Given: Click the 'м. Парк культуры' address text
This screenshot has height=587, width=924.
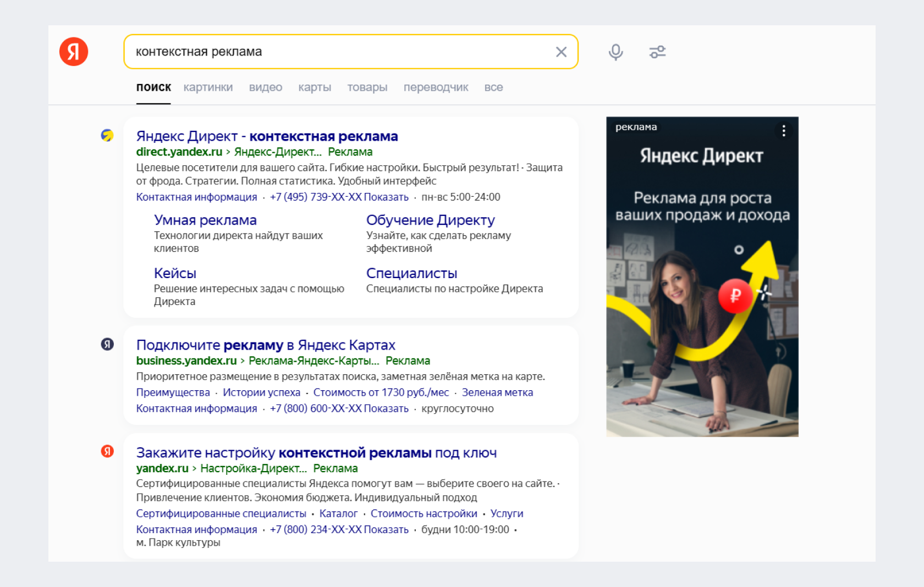Looking at the screenshot, I should (x=178, y=542).
